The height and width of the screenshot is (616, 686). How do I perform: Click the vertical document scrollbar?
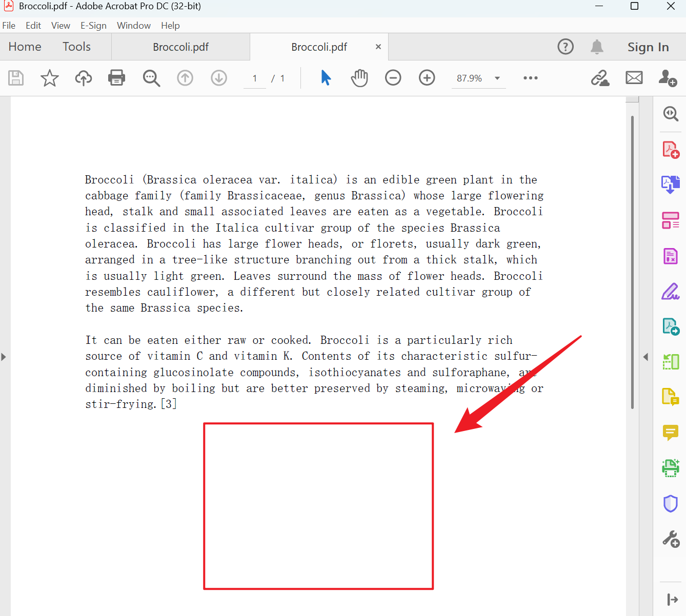[632, 262]
